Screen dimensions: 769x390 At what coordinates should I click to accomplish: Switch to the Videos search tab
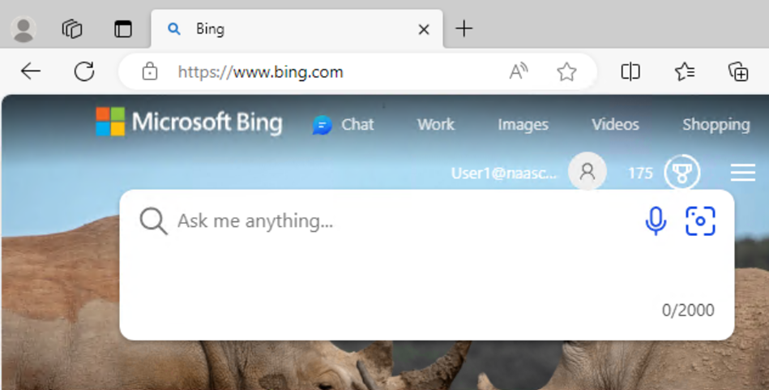click(615, 125)
